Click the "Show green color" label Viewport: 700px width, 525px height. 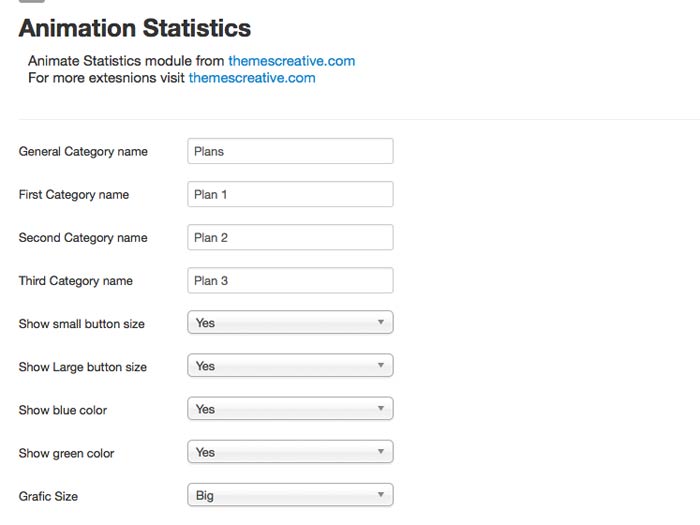point(66,453)
